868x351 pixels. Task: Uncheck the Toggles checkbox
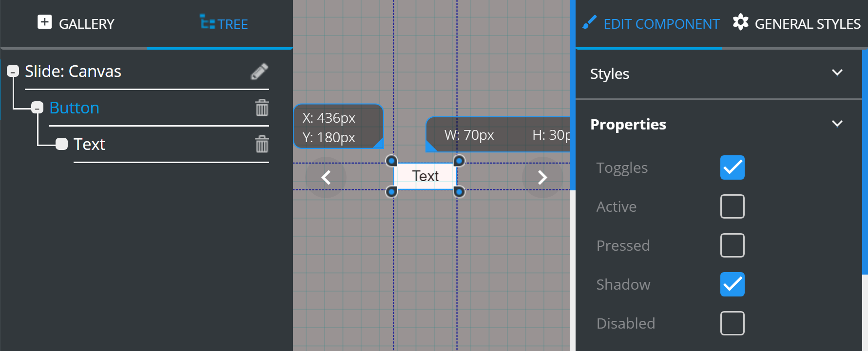pos(732,167)
